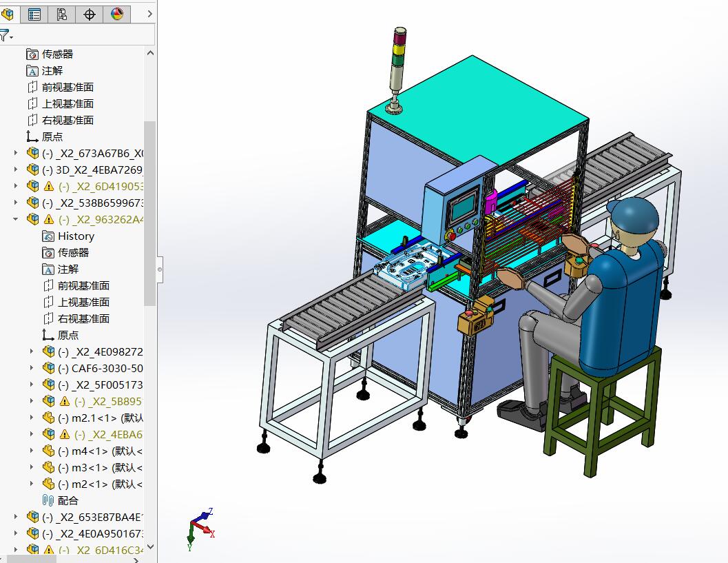Expand the _X2_673A67B6 component
Viewport: 728px width, 563px height.
coord(16,153)
